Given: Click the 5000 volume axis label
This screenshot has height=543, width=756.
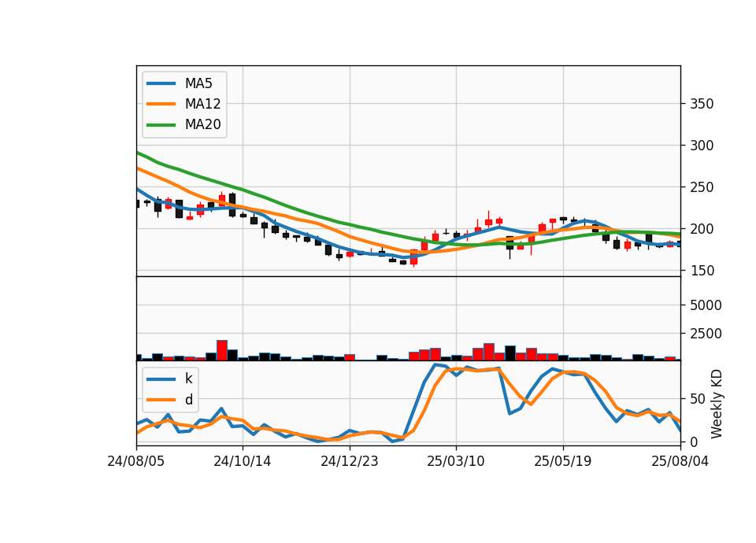Looking at the screenshot, I should (706, 305).
